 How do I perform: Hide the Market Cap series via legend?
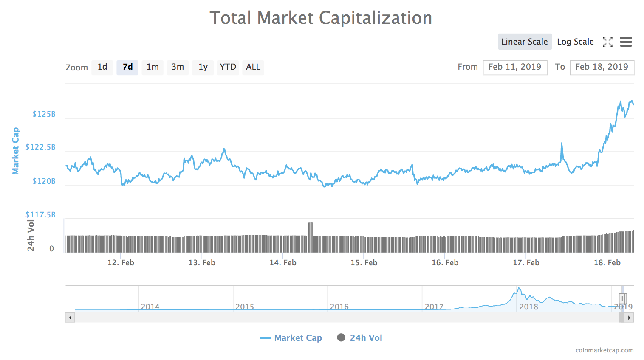point(298,338)
